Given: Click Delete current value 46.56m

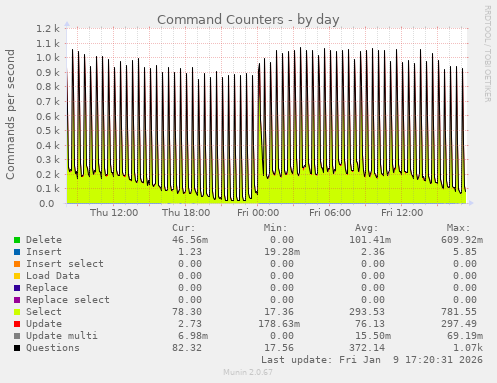Looking at the screenshot, I should click(x=190, y=240).
